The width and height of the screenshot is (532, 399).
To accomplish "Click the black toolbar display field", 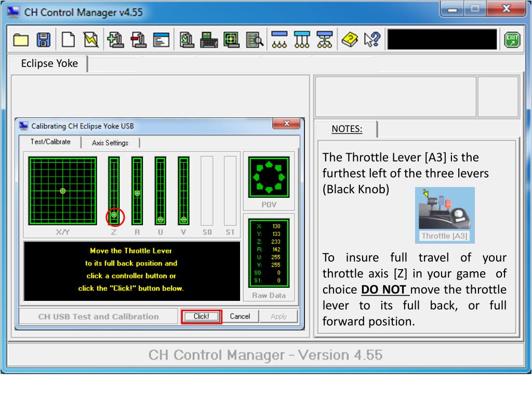I will click(442, 39).
